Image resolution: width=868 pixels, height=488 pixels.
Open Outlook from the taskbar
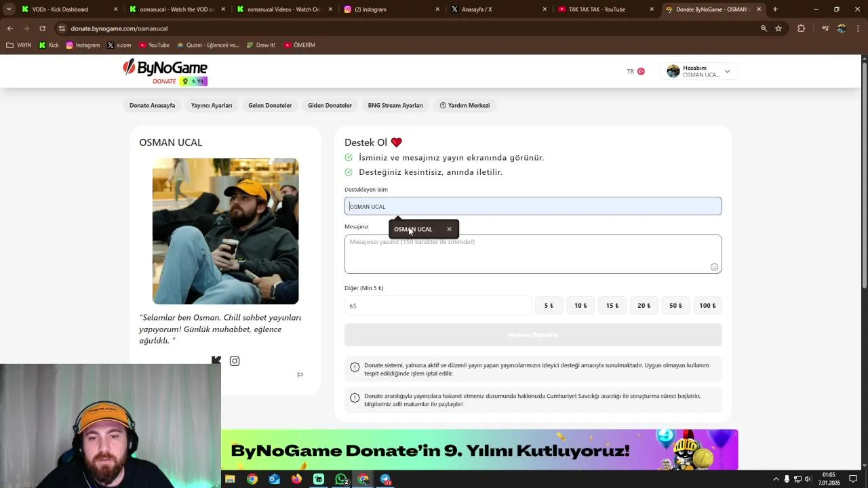tap(275, 479)
